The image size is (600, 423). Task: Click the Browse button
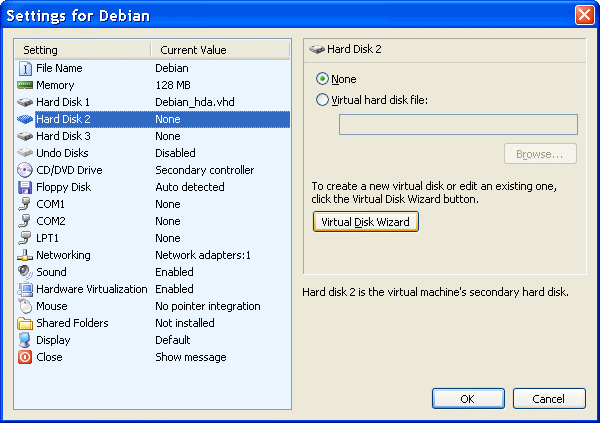click(x=540, y=154)
